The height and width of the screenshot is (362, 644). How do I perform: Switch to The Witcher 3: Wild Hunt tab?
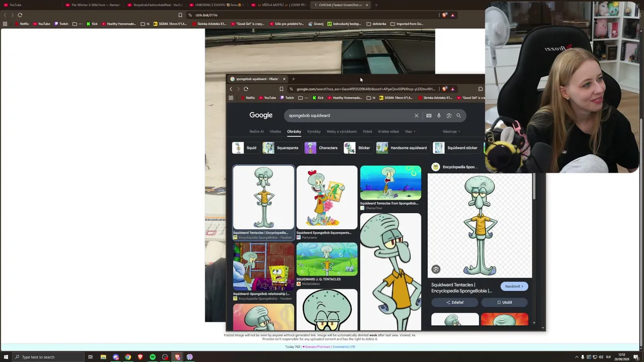point(93,5)
